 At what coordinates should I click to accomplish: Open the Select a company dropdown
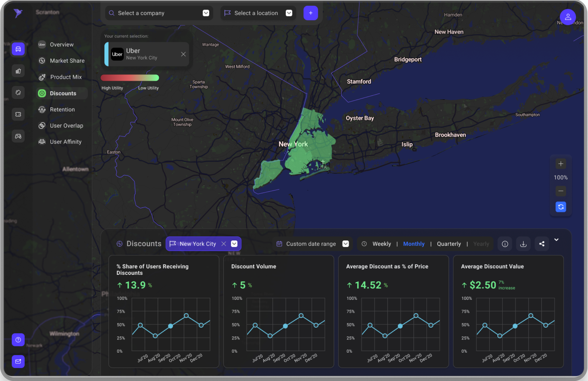click(206, 13)
